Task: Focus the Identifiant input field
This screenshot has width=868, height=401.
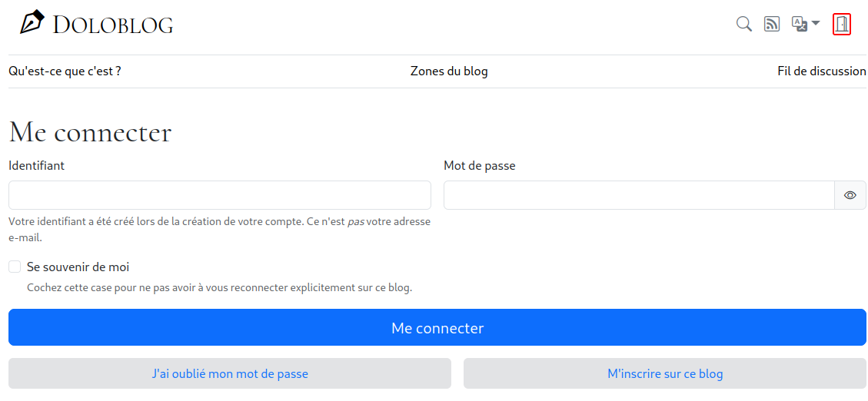Action: pos(220,195)
